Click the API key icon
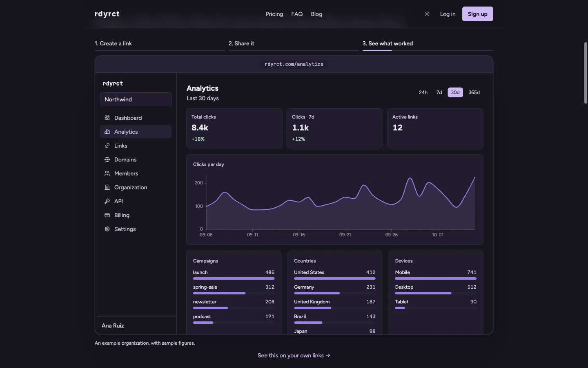This screenshot has height=368, width=588. pos(107,201)
